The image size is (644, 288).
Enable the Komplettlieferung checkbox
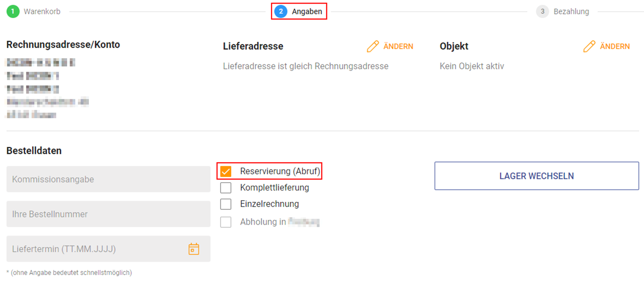point(226,188)
